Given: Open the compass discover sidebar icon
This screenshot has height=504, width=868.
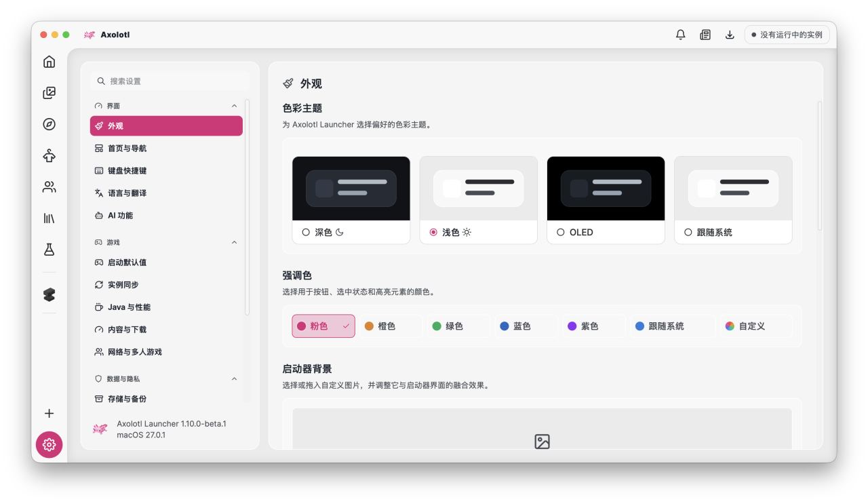Looking at the screenshot, I should pyautogui.click(x=49, y=124).
